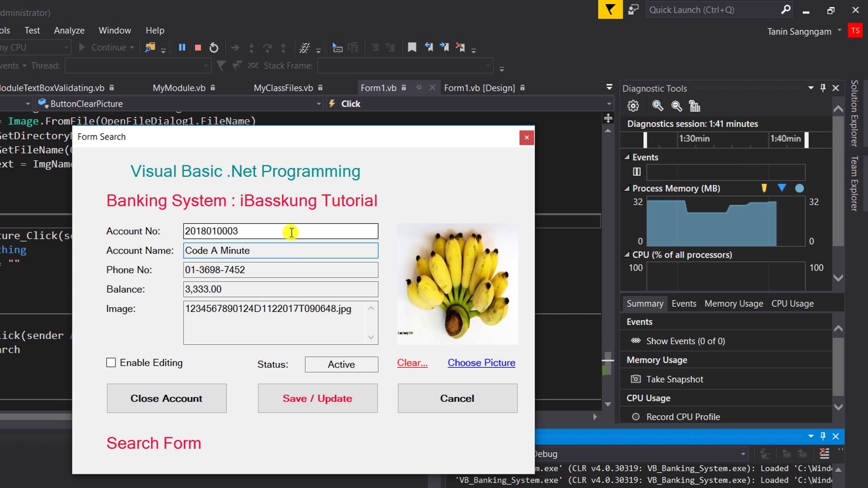Go to next bookmark
This screenshot has width=868, height=488.
point(444,47)
